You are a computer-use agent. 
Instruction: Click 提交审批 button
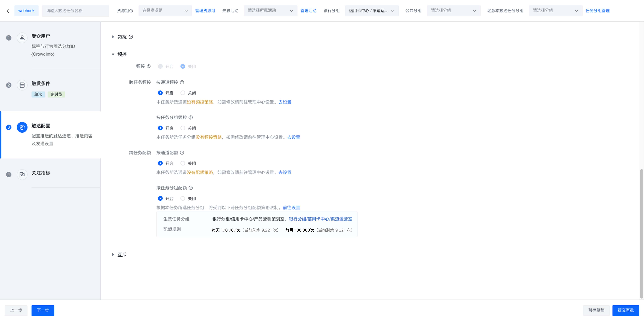coord(626,311)
